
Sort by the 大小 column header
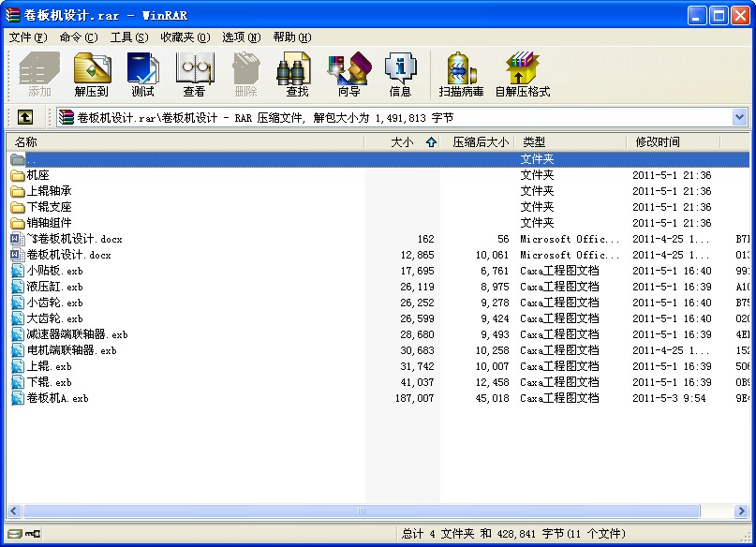coord(402,142)
